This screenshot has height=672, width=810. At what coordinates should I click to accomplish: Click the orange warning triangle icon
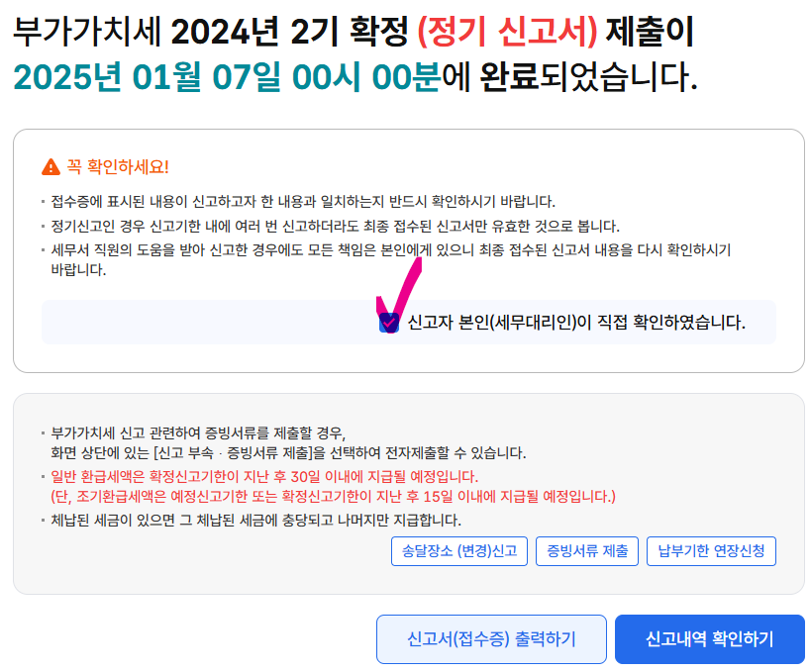click(x=51, y=167)
